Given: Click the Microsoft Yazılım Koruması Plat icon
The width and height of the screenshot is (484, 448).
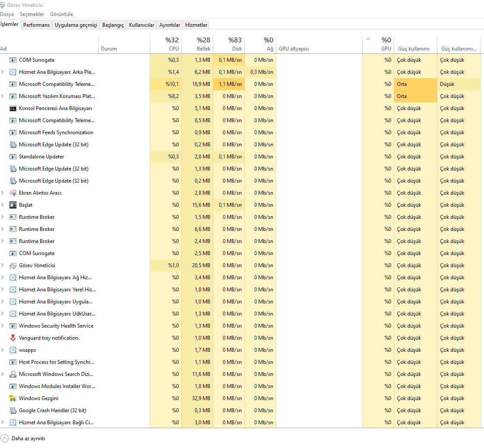Looking at the screenshot, I should click(13, 97).
